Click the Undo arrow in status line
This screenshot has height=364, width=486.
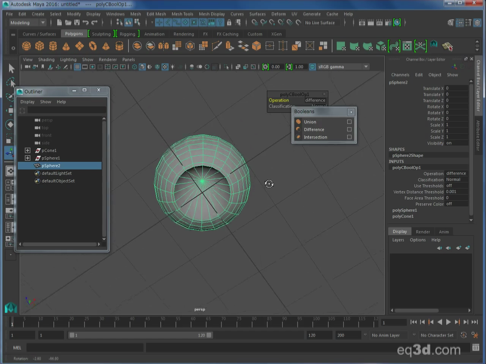[86, 23]
